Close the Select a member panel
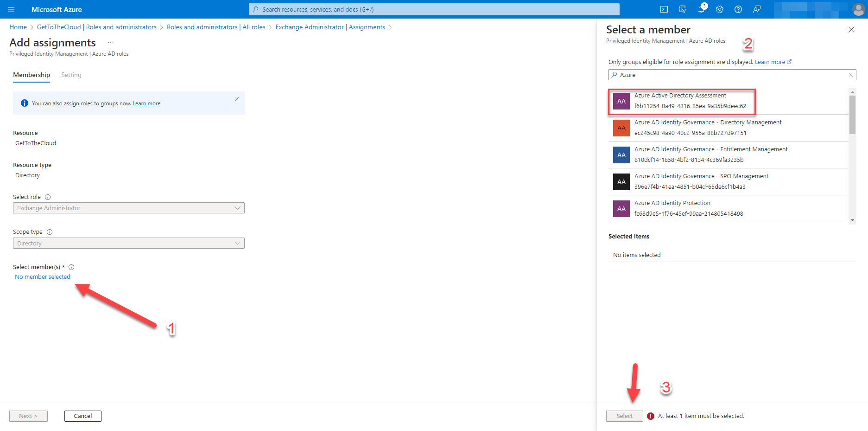868x431 pixels. tap(851, 30)
